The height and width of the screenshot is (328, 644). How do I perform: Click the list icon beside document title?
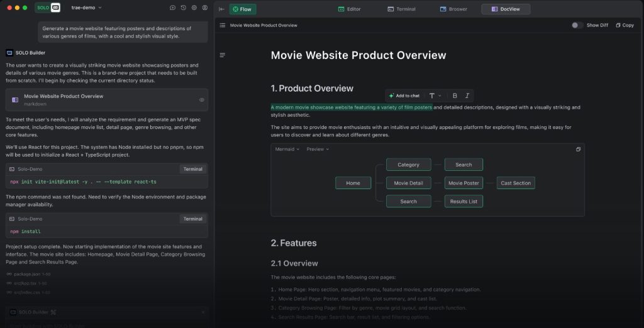(222, 25)
